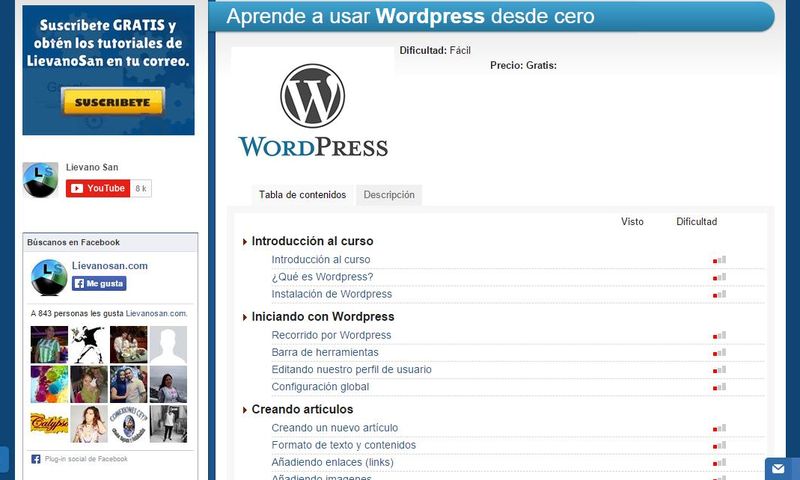
Task: Collapse the Iniciando con Wordpress section arrow
Action: 245,317
